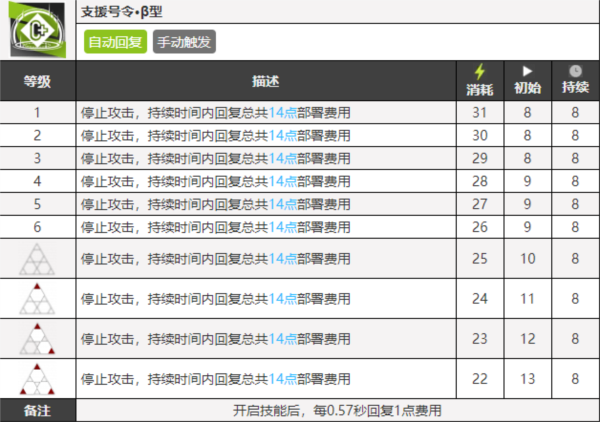Click the 等级 column header
600x422 pixels.
coord(38,81)
